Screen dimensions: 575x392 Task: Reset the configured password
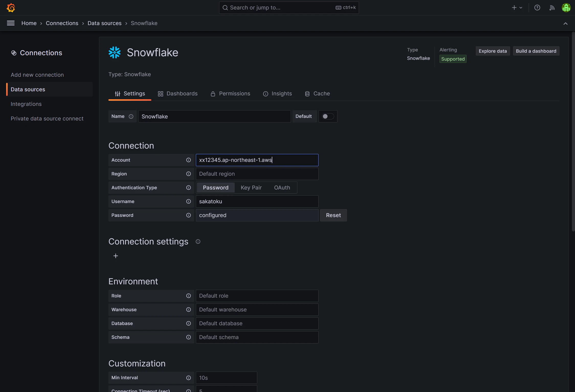click(x=333, y=215)
